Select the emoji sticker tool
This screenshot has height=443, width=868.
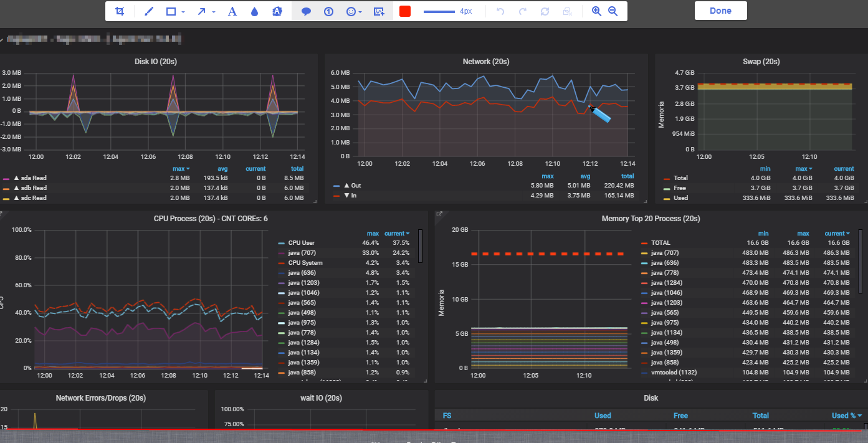click(x=351, y=11)
